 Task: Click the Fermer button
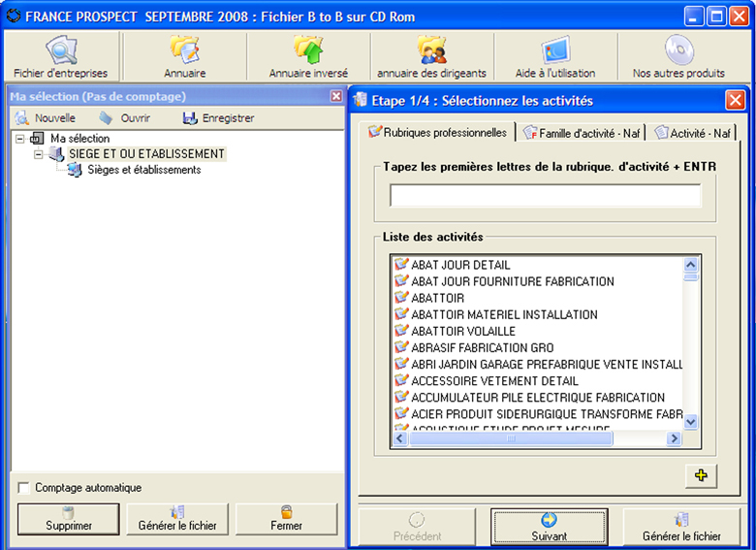[286, 519]
